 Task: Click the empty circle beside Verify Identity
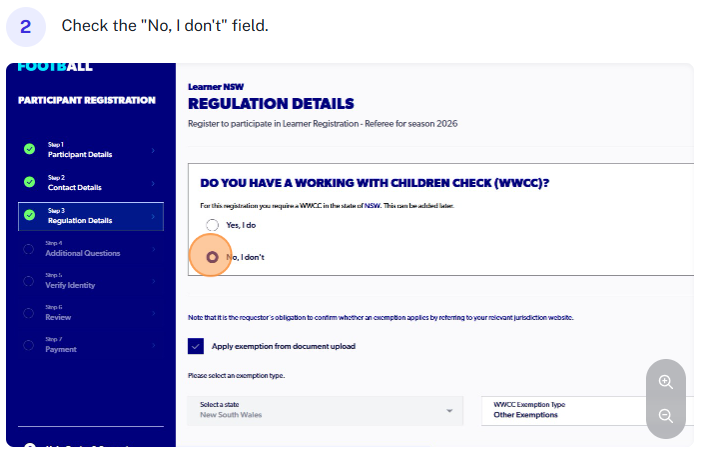click(x=29, y=281)
